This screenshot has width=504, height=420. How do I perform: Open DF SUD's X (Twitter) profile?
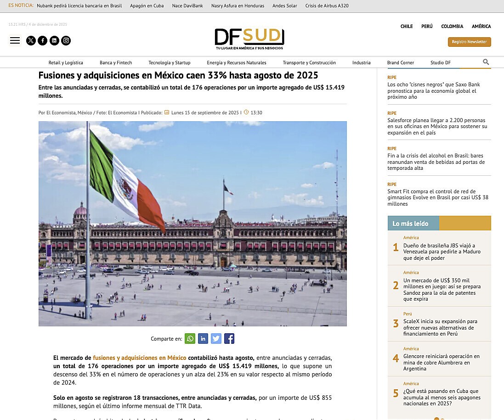tap(31, 40)
